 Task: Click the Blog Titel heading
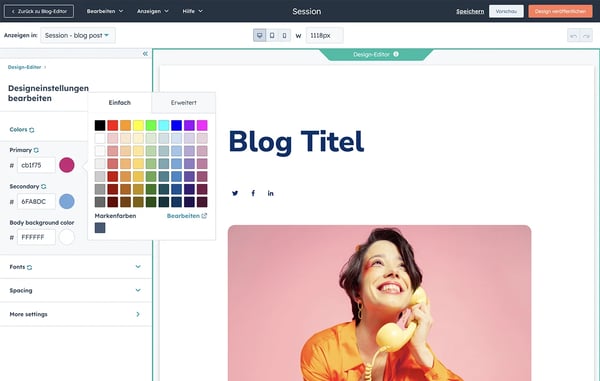[x=296, y=142]
